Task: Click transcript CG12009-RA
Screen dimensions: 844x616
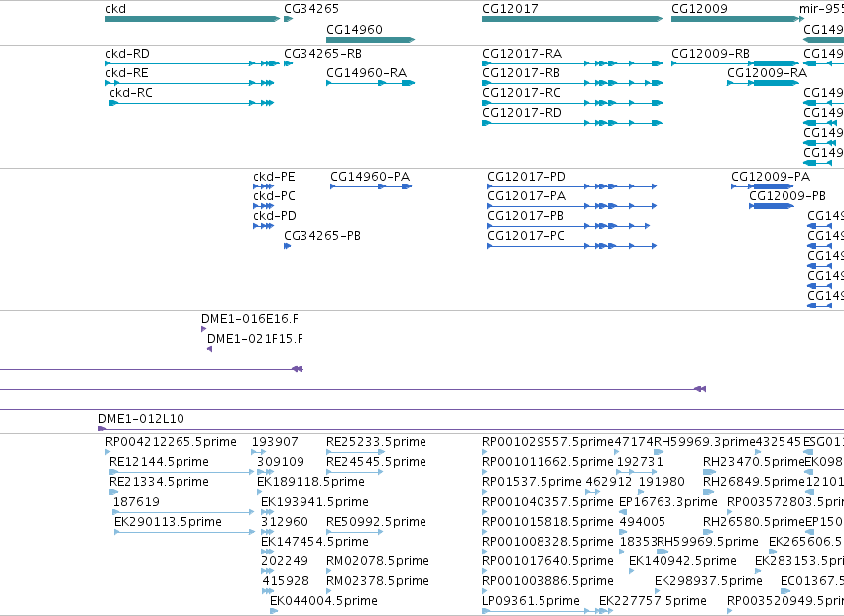Action: 764,83
